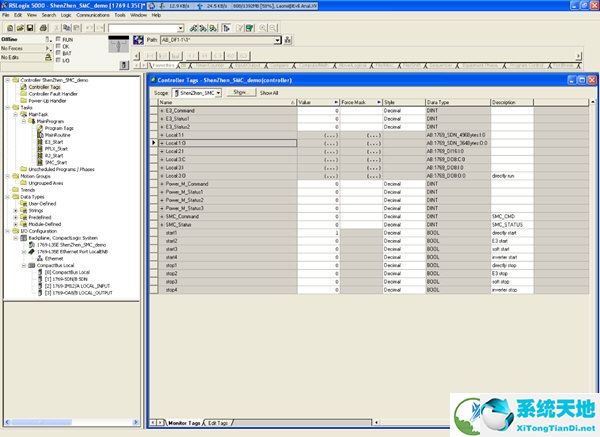Click the controller keyswitch image

(119, 46)
